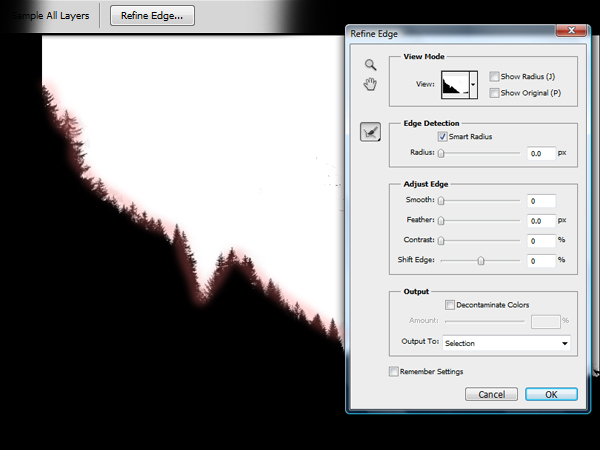Click the Contrast percentage input field

[541, 241]
